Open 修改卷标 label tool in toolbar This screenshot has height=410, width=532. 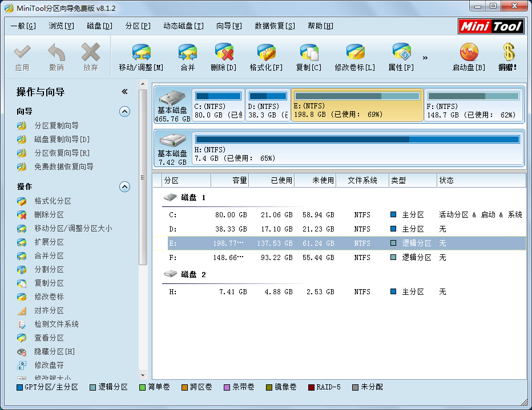click(x=354, y=53)
